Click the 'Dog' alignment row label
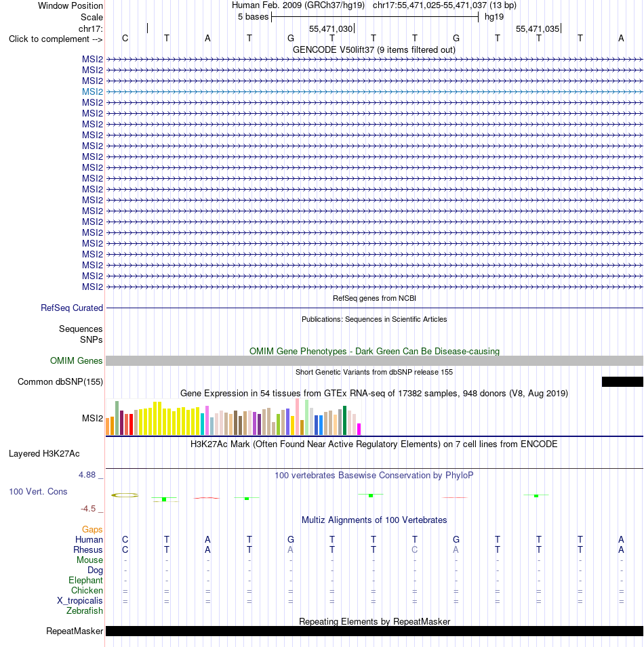 tap(95, 570)
